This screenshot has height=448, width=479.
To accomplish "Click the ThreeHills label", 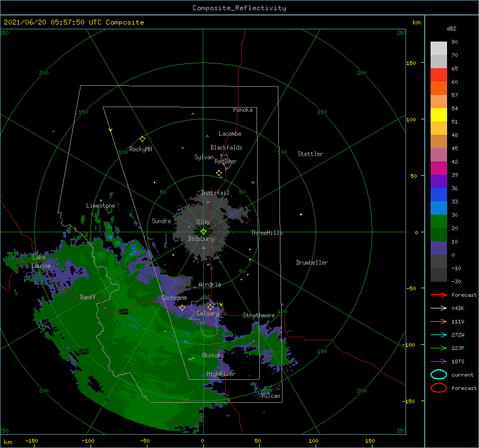I will click(x=267, y=233).
